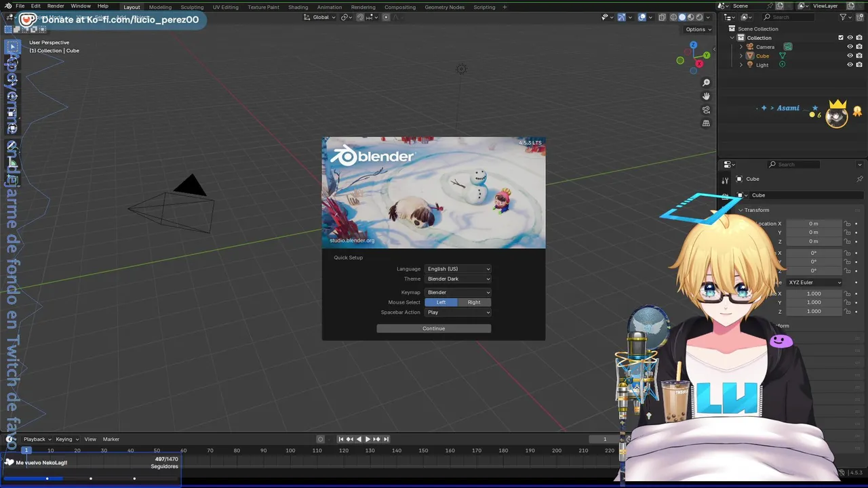Select the hand pan view icon

pos(706,96)
